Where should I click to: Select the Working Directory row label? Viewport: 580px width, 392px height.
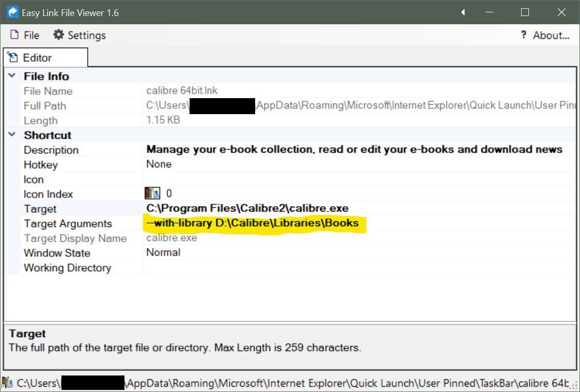pos(67,268)
